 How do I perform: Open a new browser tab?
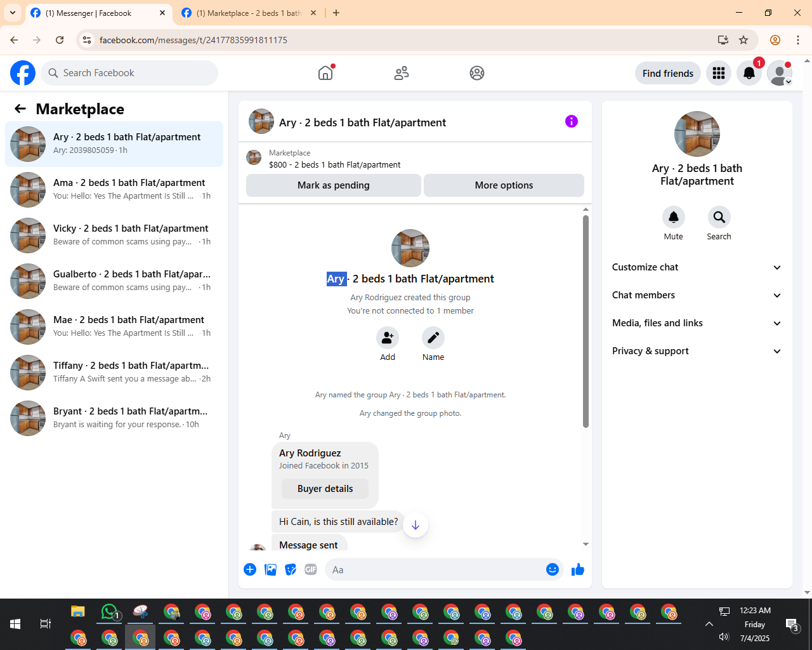pyautogui.click(x=336, y=13)
